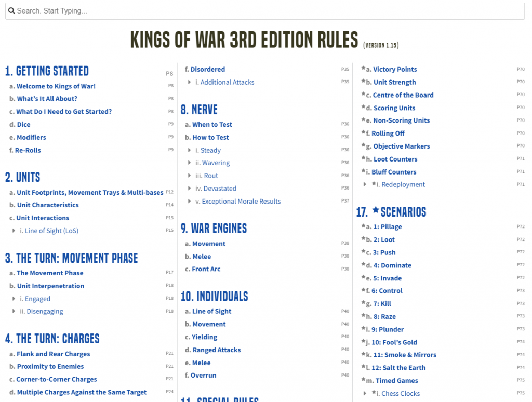Click the star icon beside Objective Markers
The image size is (532, 402).
click(x=363, y=145)
